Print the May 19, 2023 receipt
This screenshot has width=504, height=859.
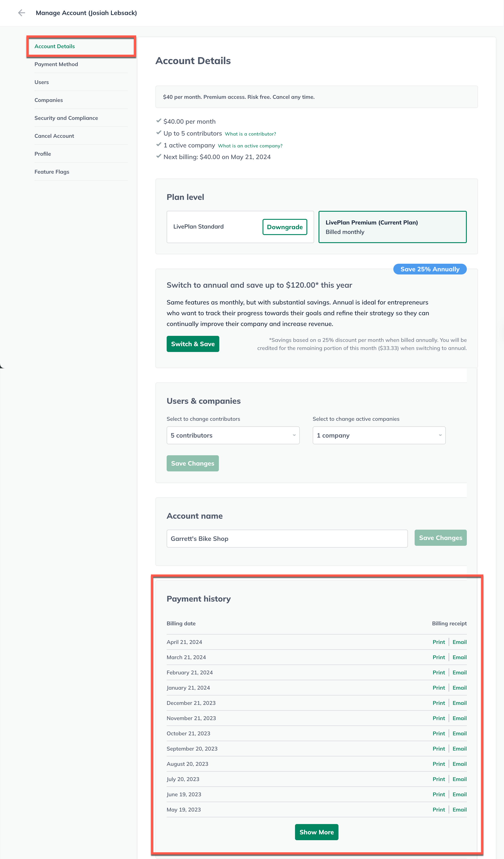coord(439,809)
